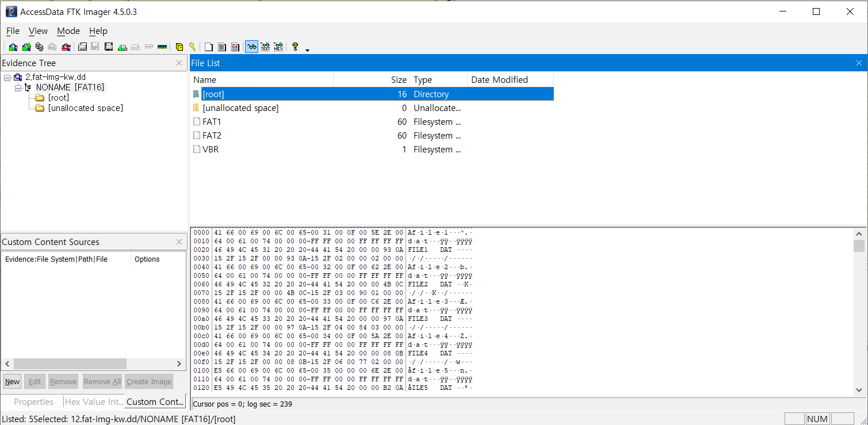Open the toolbar options dropdown arrow
The height and width of the screenshot is (425, 868).
pyautogui.click(x=307, y=50)
